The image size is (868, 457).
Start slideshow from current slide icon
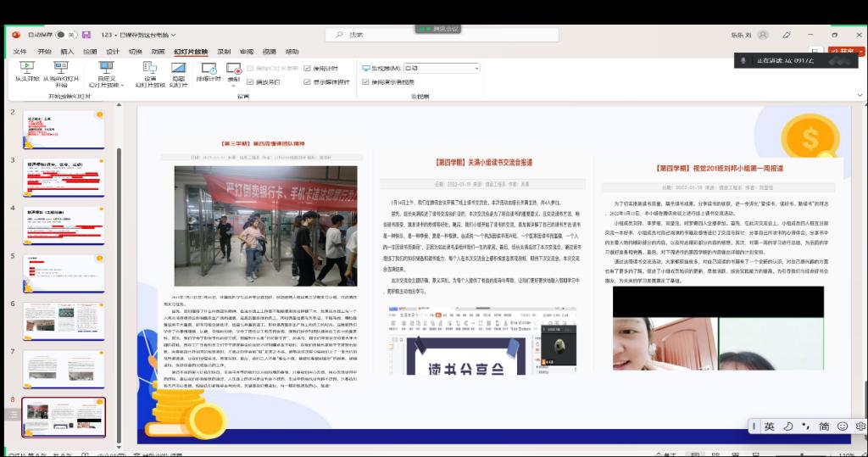61,68
